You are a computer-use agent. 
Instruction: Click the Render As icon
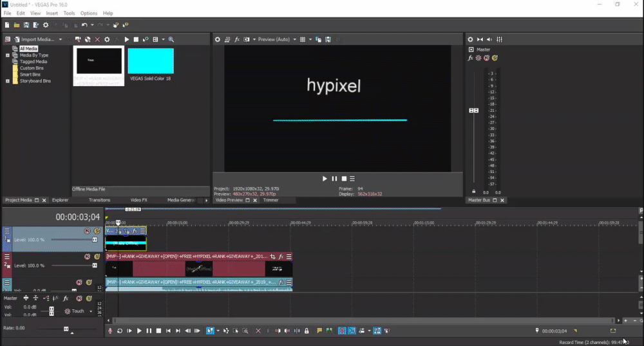point(35,25)
